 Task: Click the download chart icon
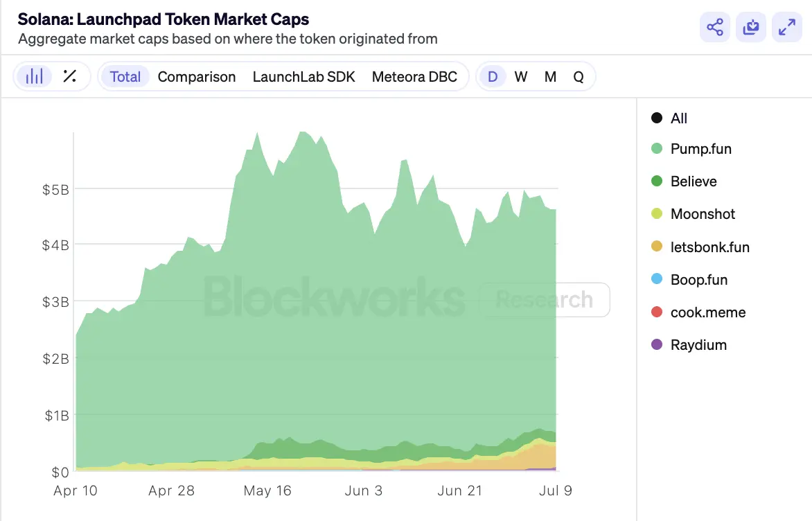pyautogui.click(x=751, y=28)
